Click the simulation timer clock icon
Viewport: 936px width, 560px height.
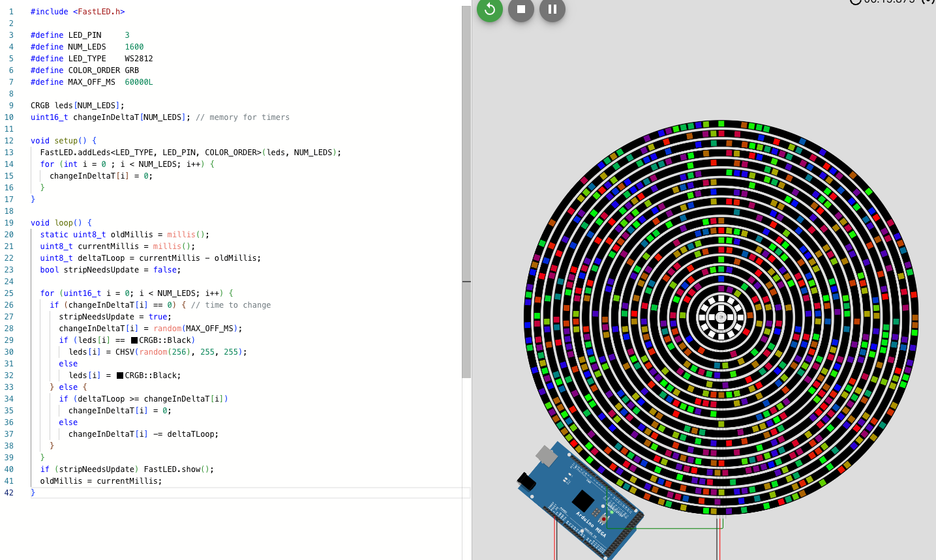pos(856,3)
